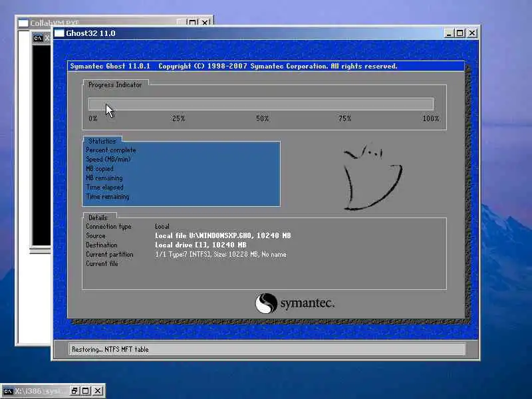The height and width of the screenshot is (399, 532).
Task: Click 'MB copied' in Statistics
Action: (100, 169)
